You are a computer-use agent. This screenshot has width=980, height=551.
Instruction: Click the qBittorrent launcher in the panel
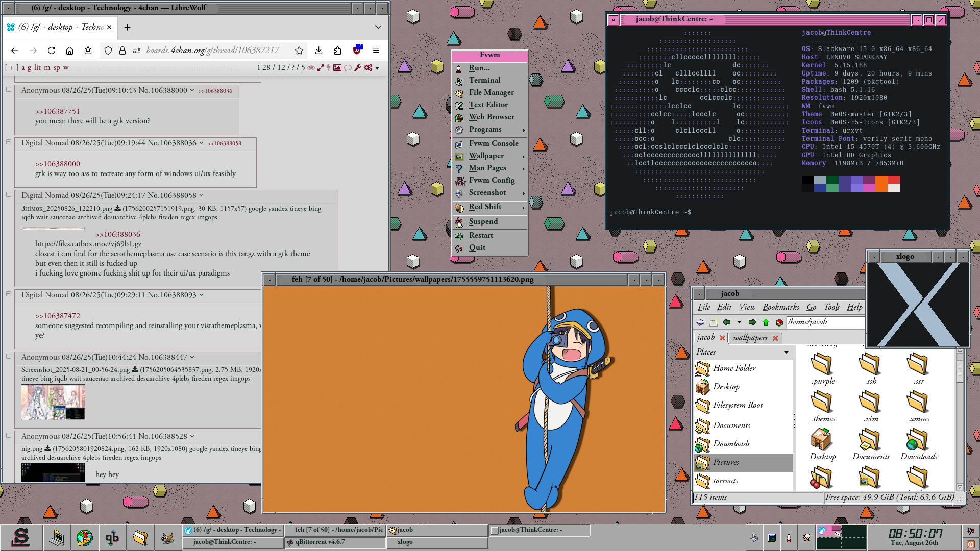112,537
